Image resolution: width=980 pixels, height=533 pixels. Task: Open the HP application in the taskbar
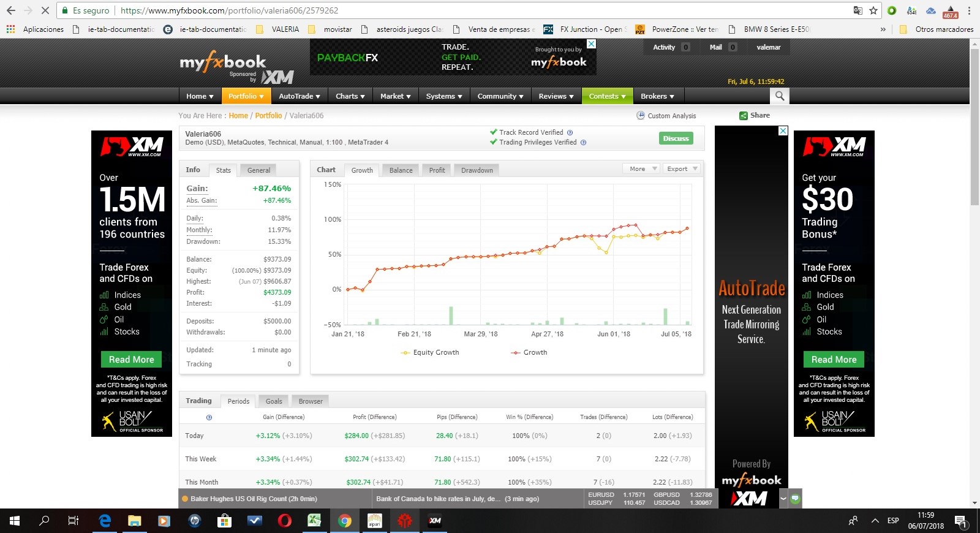point(195,521)
